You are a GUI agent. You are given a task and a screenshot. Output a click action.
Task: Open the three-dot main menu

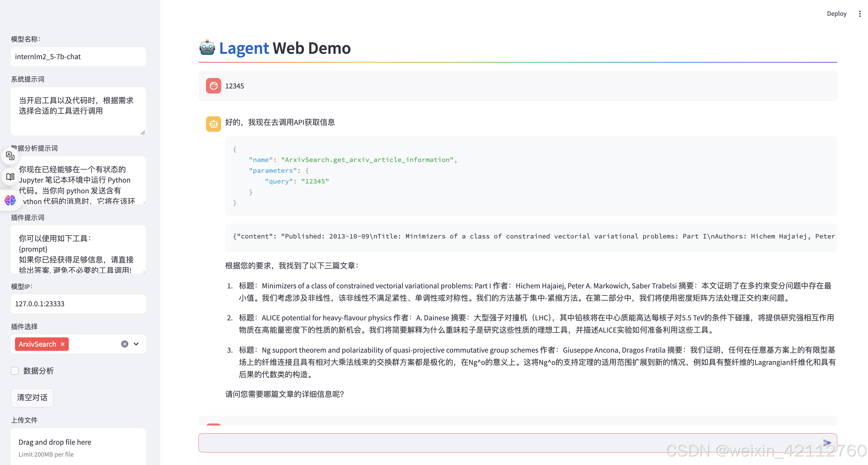860,14
